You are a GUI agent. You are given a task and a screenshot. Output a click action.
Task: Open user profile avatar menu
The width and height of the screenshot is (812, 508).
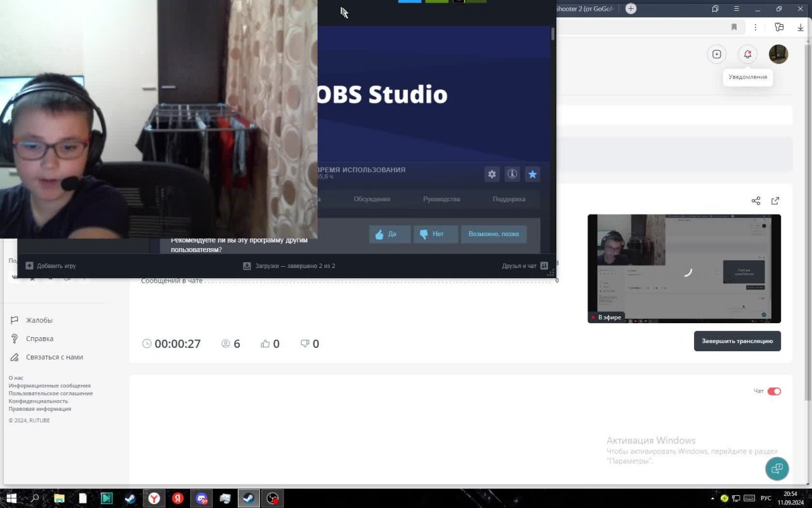[778, 55]
